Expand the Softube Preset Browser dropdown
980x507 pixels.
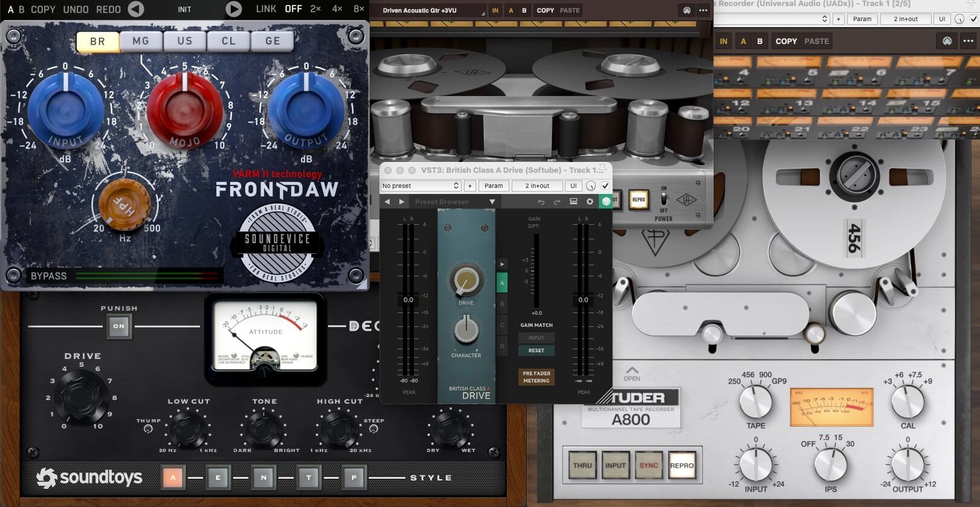point(492,202)
